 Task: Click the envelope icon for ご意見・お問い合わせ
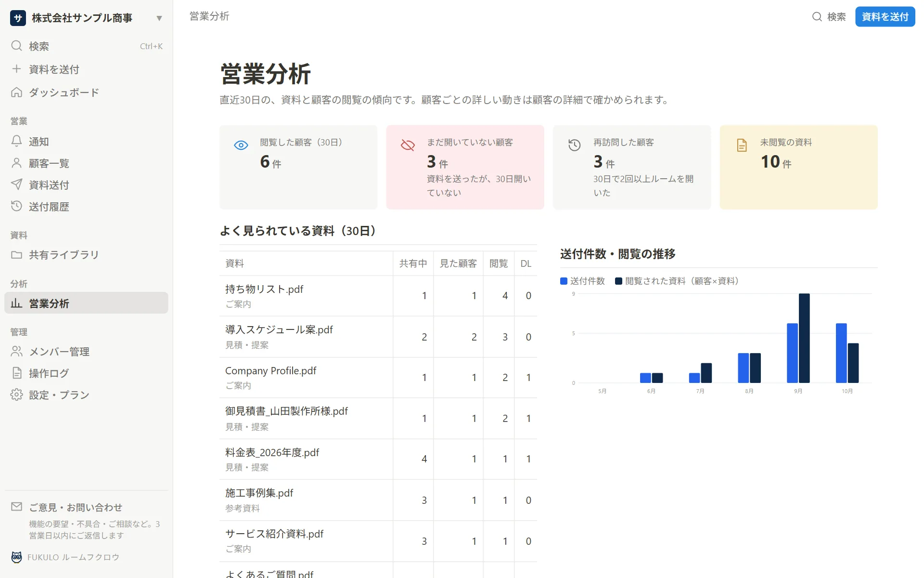(16, 506)
